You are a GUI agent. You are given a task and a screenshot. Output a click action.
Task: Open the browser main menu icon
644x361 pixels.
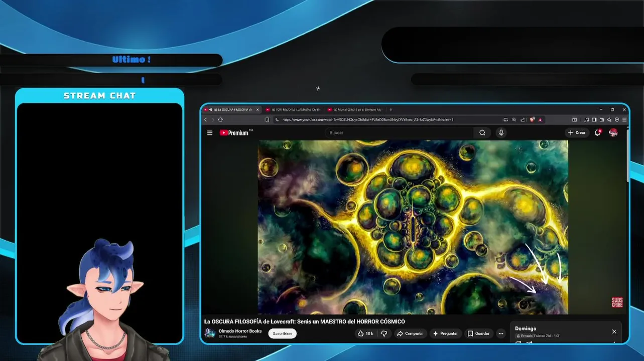point(624,120)
